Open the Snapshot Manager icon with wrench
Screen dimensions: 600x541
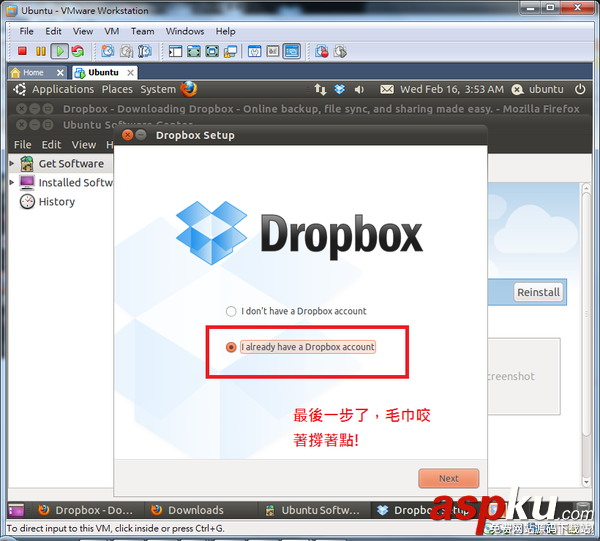(x=145, y=51)
